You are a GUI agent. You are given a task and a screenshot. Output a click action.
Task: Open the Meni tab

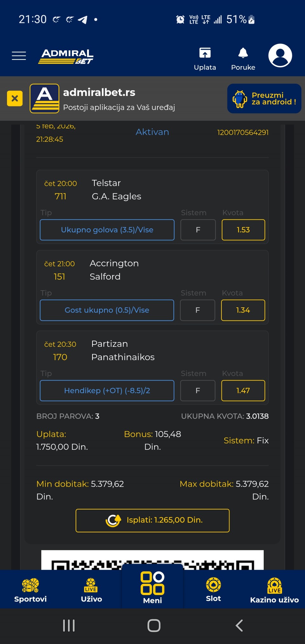coord(152,588)
